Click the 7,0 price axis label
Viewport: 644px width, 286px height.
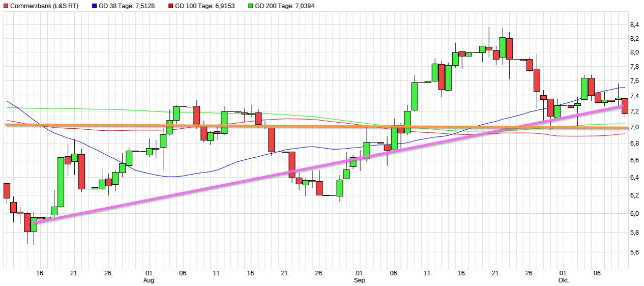click(635, 127)
